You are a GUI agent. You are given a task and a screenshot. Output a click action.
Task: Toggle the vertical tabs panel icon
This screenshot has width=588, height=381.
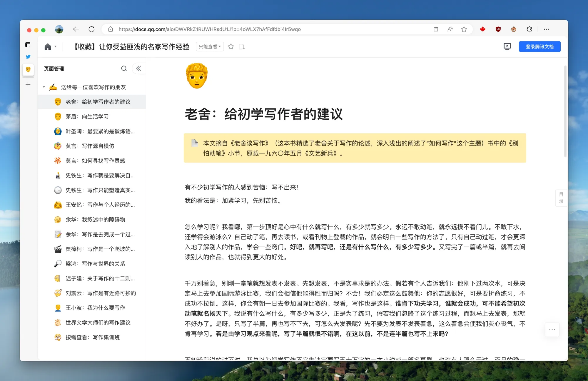click(28, 45)
